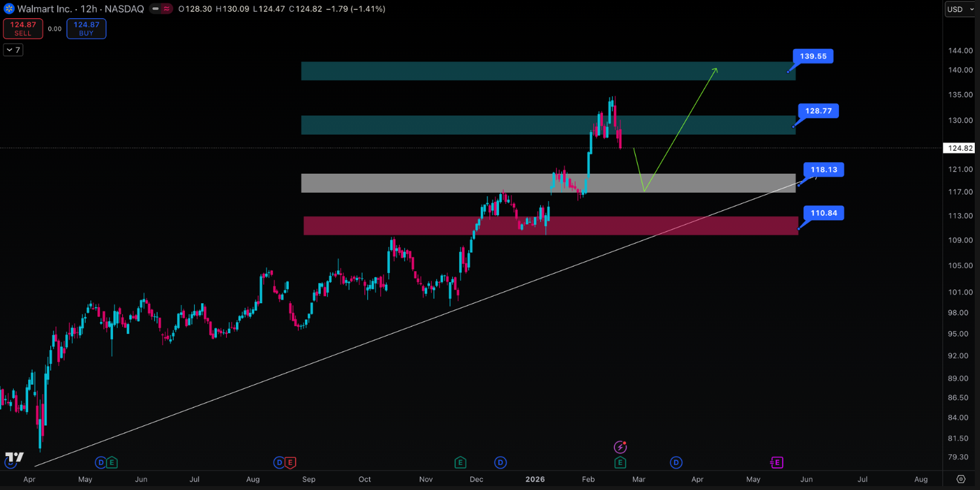Screen dimensions: 980x490
Task: Click the Walmart logo icon in chart header
Action: [8, 9]
